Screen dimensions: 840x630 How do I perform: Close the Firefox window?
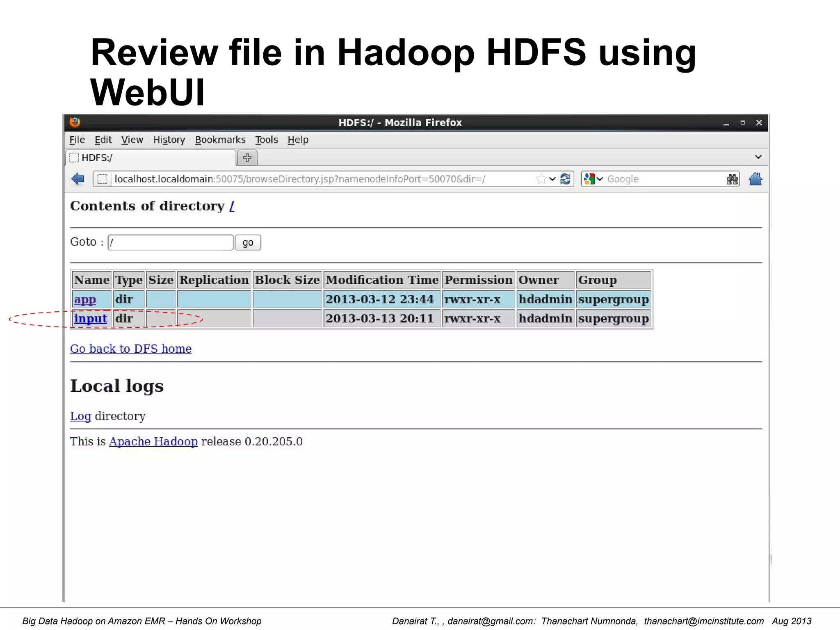click(x=759, y=123)
